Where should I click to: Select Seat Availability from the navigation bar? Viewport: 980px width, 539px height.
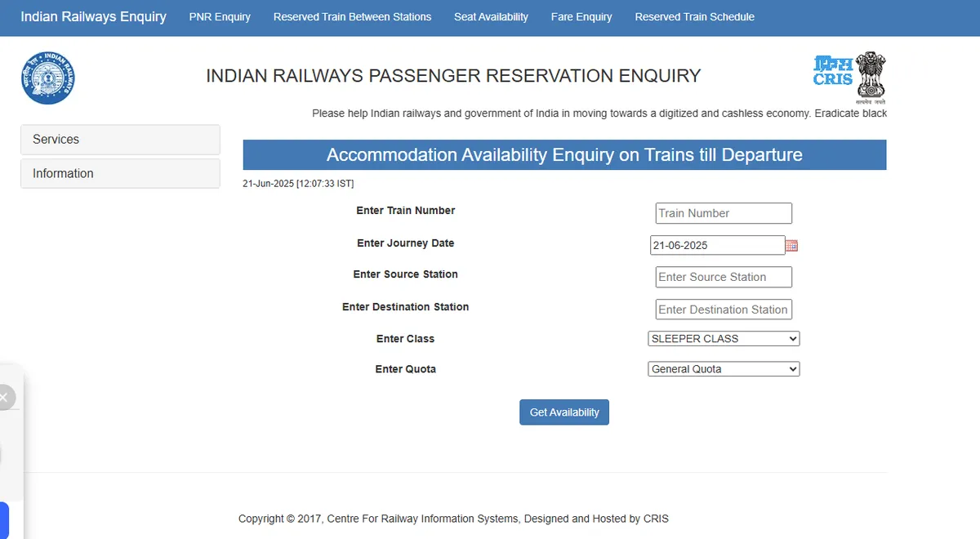(x=491, y=16)
